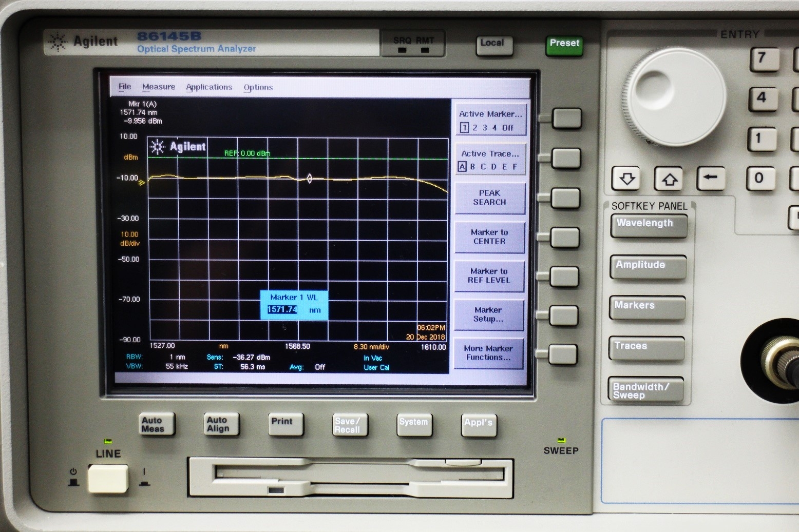Screen dimensions: 799x532
Task: Select trace C in Active Trace
Action: point(483,167)
